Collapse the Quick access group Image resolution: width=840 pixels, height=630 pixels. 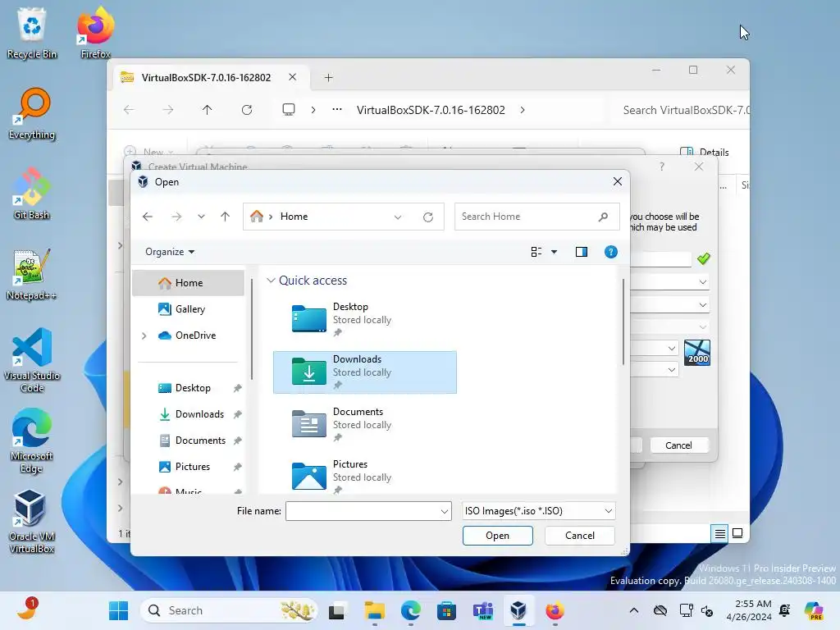pyautogui.click(x=271, y=281)
